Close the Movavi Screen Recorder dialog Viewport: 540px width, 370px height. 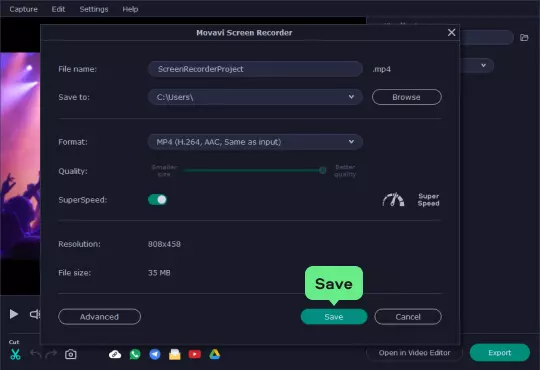coord(451,32)
